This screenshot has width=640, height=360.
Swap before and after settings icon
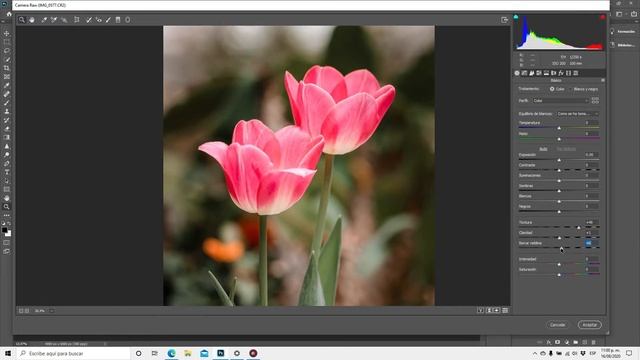(489, 311)
